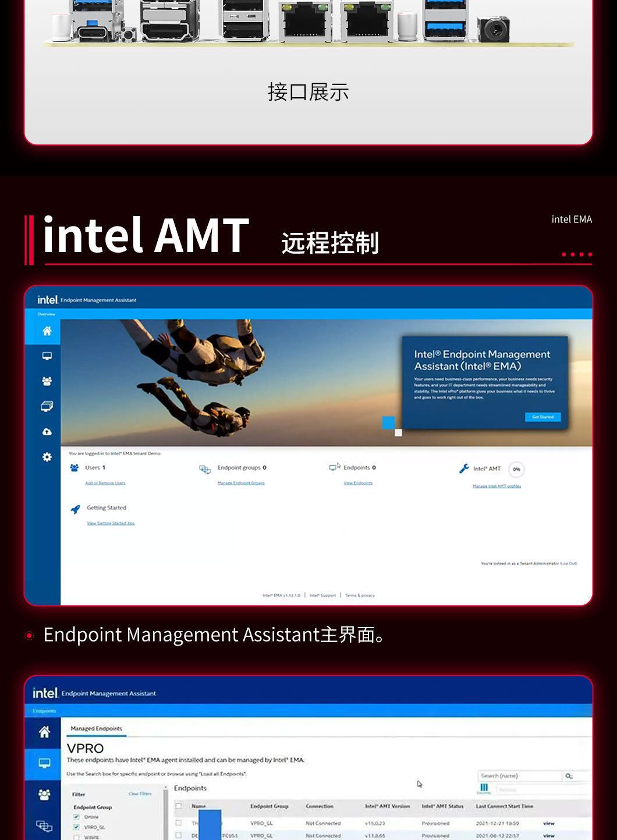Select highlighted monitor icon in Endpoints screenshot sidebar
Image resolution: width=617 pixels, height=840 pixels.
(44, 763)
